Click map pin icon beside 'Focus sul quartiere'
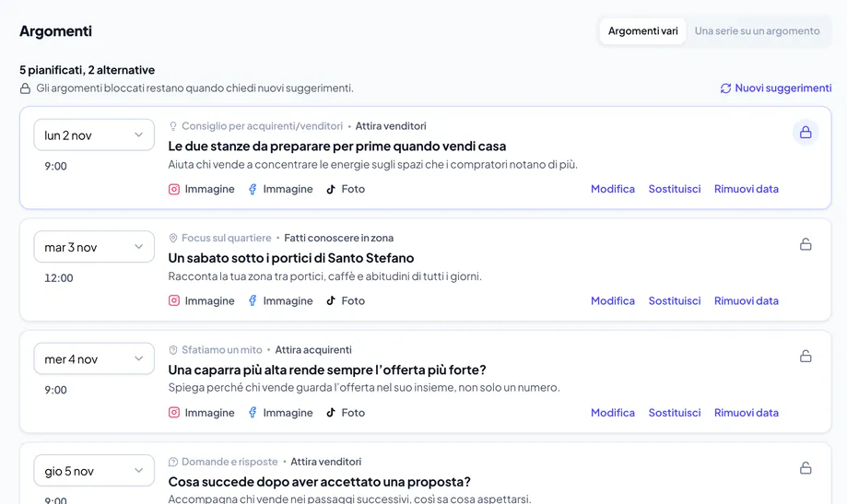847x504 pixels. click(173, 239)
